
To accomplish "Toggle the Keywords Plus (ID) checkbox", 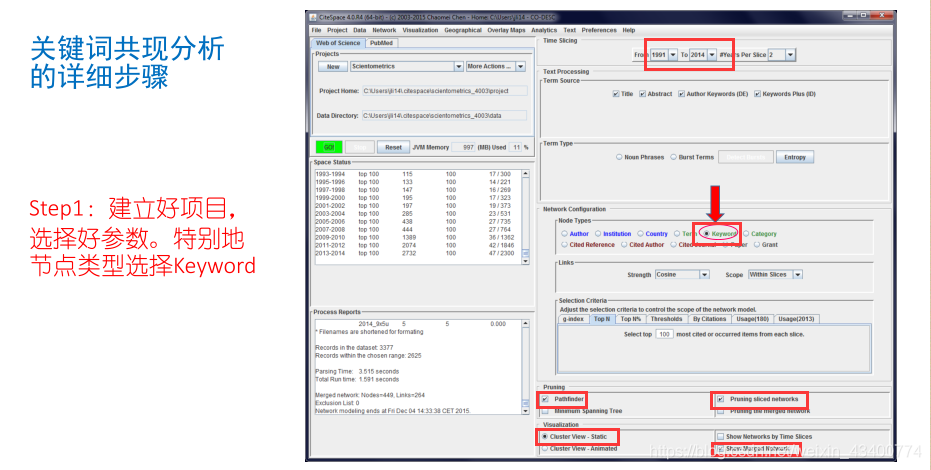I will (x=758, y=94).
